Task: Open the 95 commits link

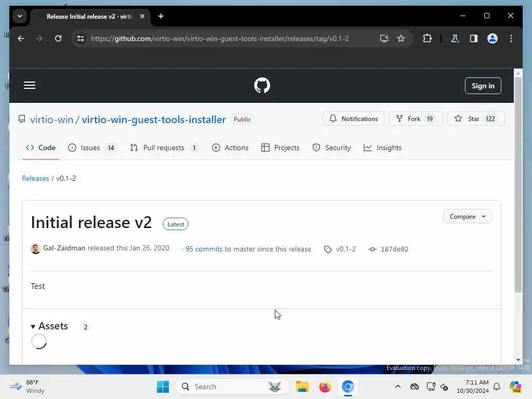Action: (204, 249)
